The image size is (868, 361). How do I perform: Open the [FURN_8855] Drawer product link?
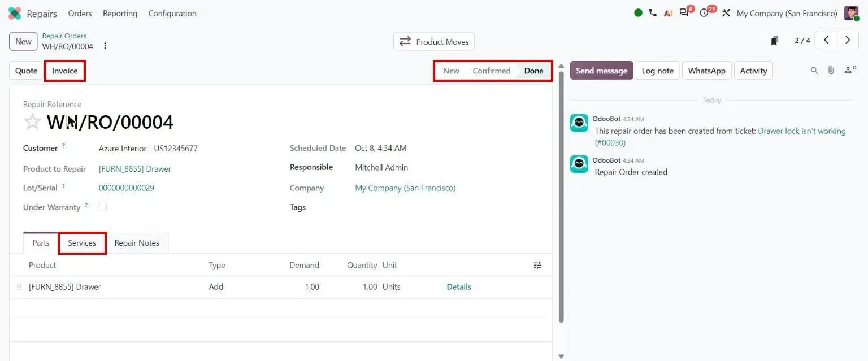(x=134, y=169)
